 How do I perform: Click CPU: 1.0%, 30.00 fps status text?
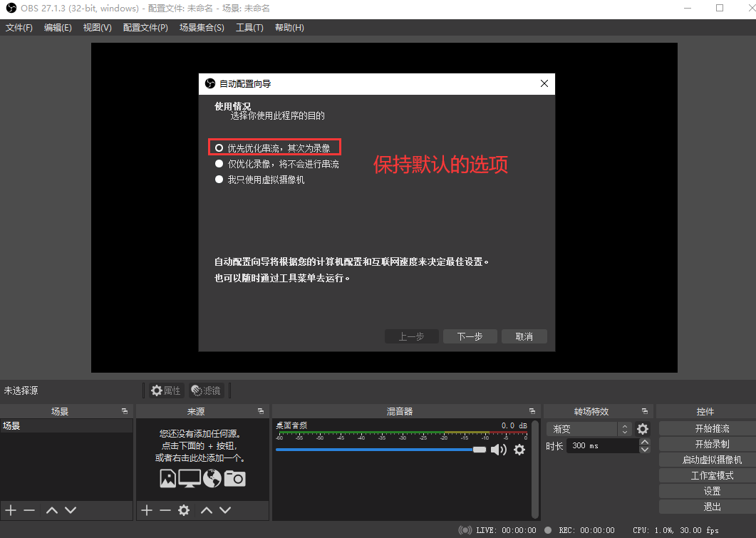pos(675,530)
